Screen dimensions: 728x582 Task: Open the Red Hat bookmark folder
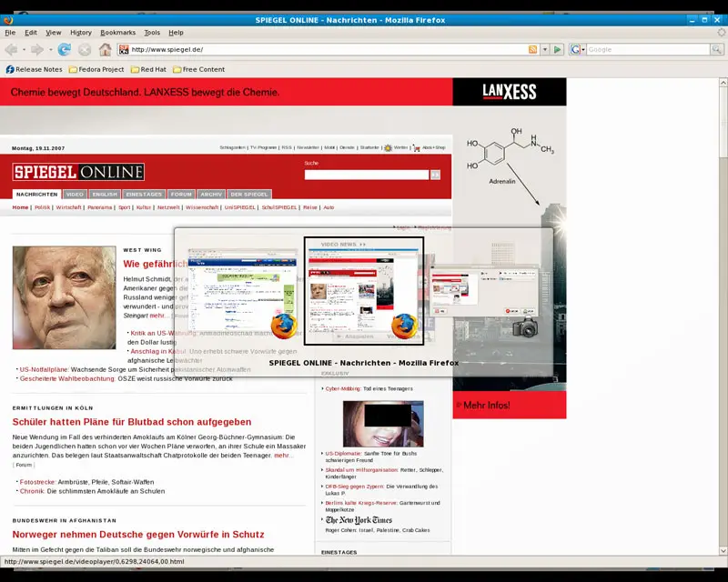pyautogui.click(x=148, y=69)
